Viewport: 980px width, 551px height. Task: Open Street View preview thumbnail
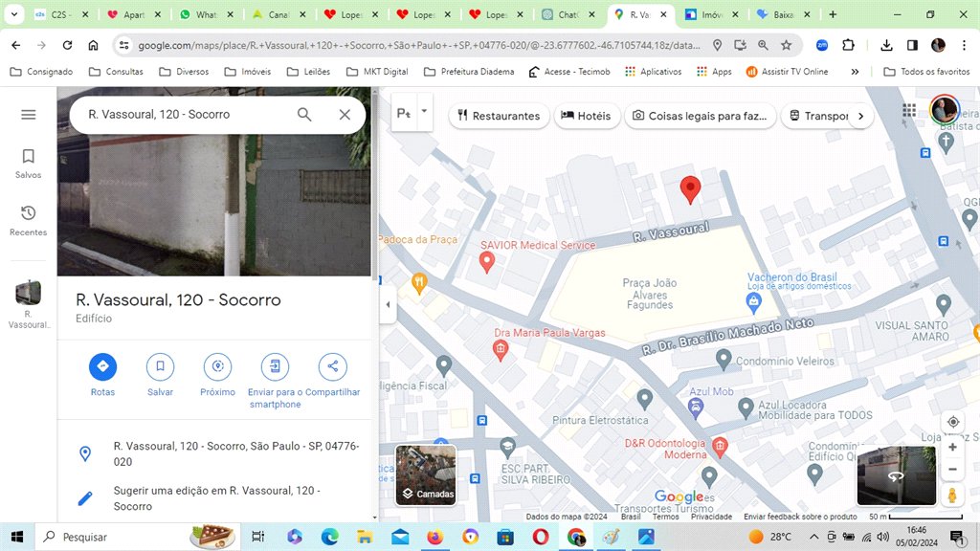point(896,475)
